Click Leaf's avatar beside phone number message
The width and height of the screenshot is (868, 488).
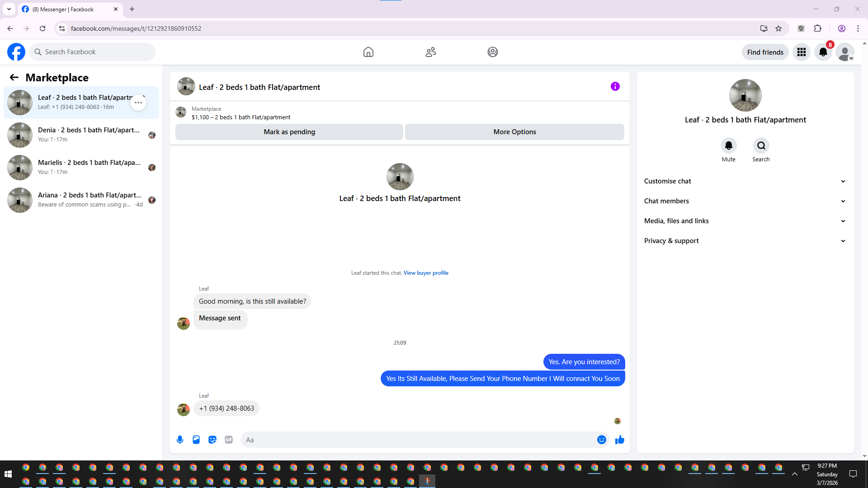[x=184, y=410]
